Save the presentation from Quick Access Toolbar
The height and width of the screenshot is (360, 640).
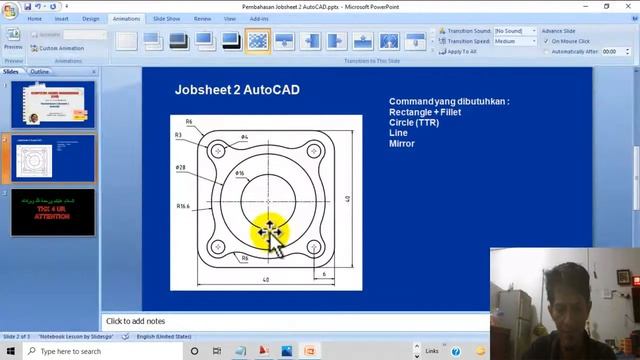point(28,7)
